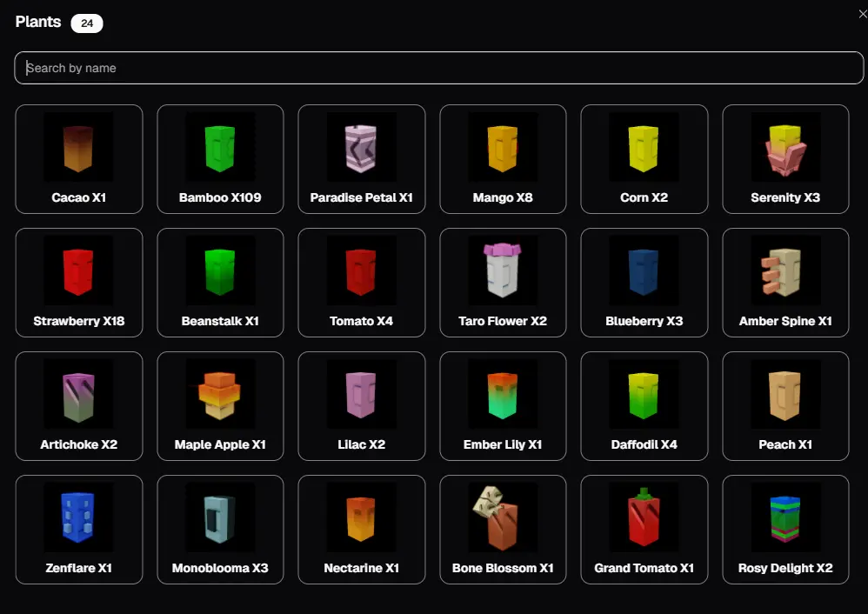This screenshot has height=614, width=868.
Task: Choose the Nectarine X1 card
Action: tap(362, 530)
